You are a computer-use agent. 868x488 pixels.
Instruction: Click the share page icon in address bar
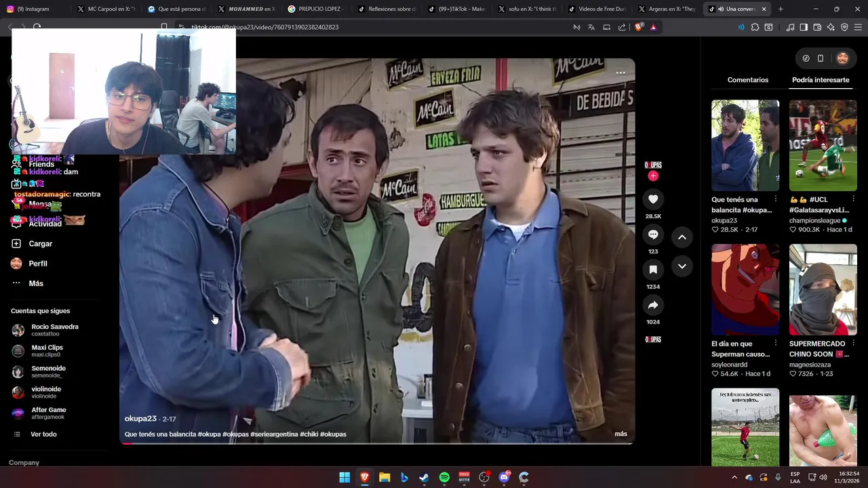622,27
